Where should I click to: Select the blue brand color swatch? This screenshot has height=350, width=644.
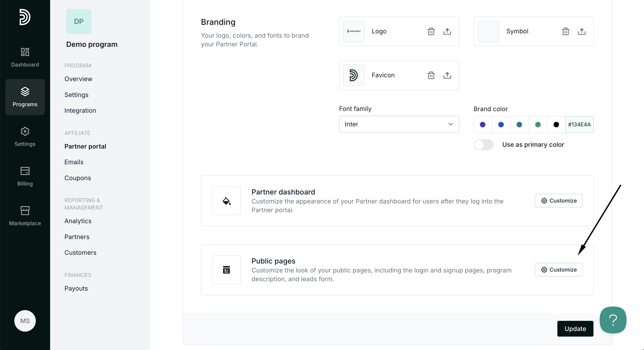coord(501,124)
